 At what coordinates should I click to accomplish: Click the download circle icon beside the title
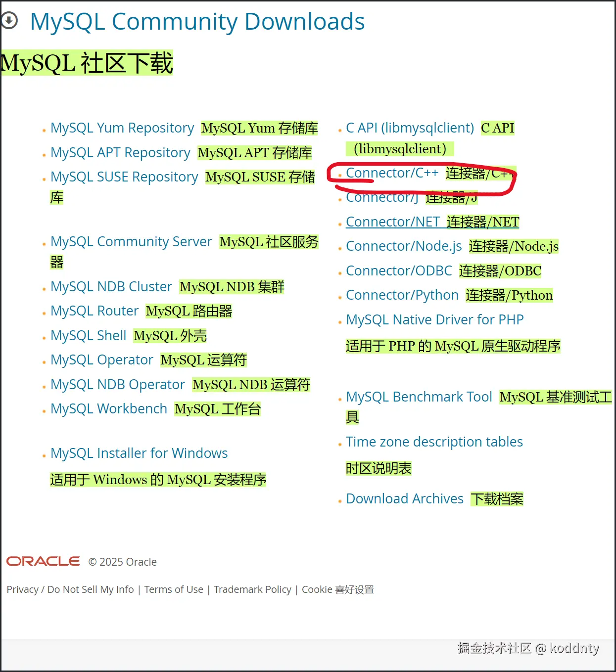(9, 21)
